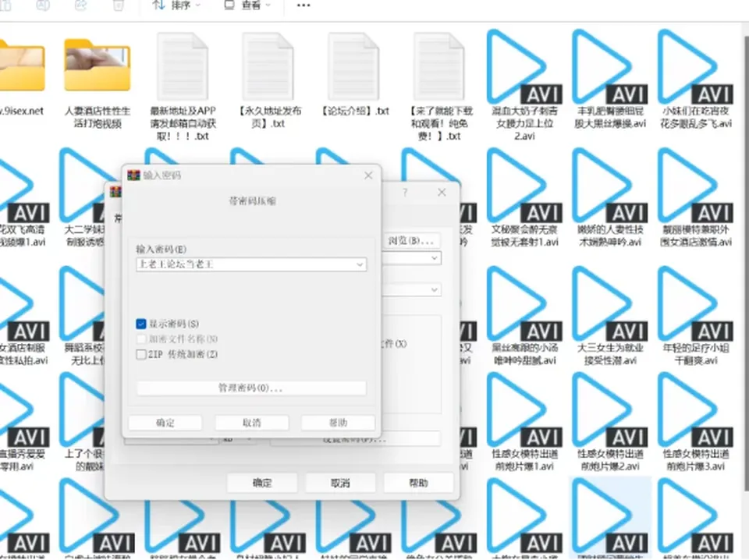749x560 pixels.
Task: Click the 输入密码(E) password input field
Action: tap(251, 264)
